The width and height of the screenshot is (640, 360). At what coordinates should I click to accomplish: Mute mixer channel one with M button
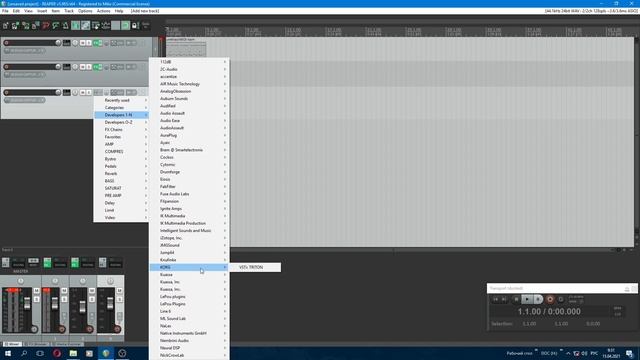coord(64,290)
